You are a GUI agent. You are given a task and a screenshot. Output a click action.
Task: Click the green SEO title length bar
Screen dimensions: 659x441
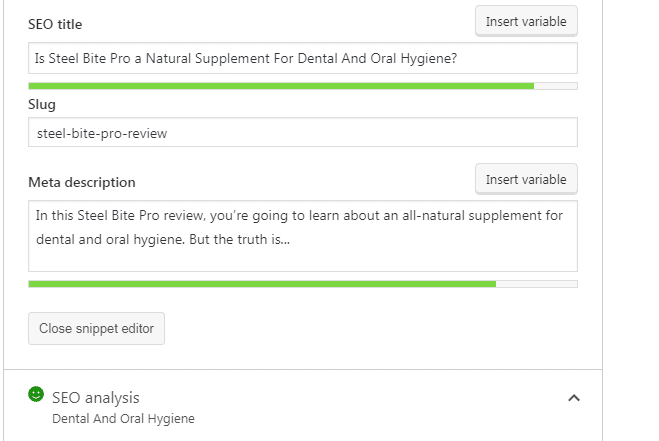point(280,86)
